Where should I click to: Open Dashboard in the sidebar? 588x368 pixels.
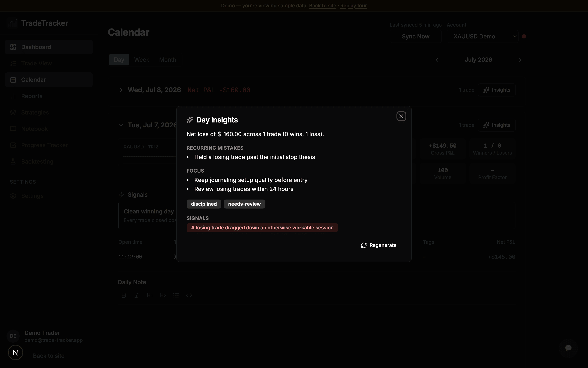[x=49, y=47]
